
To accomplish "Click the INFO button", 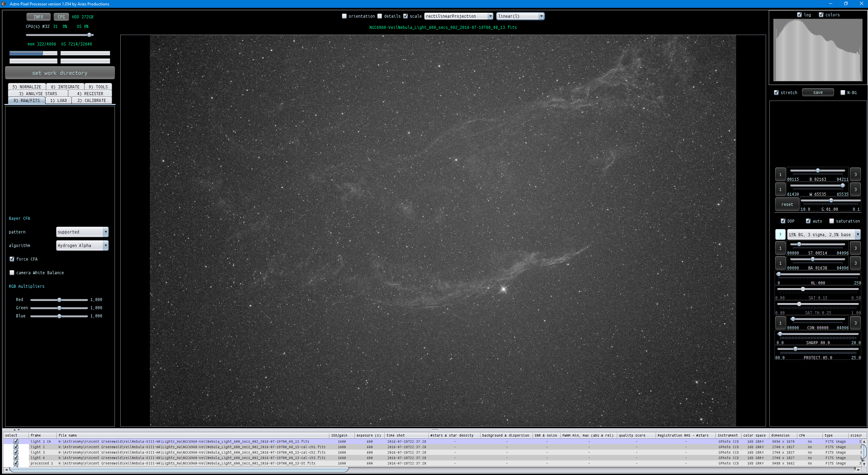I will pos(38,17).
